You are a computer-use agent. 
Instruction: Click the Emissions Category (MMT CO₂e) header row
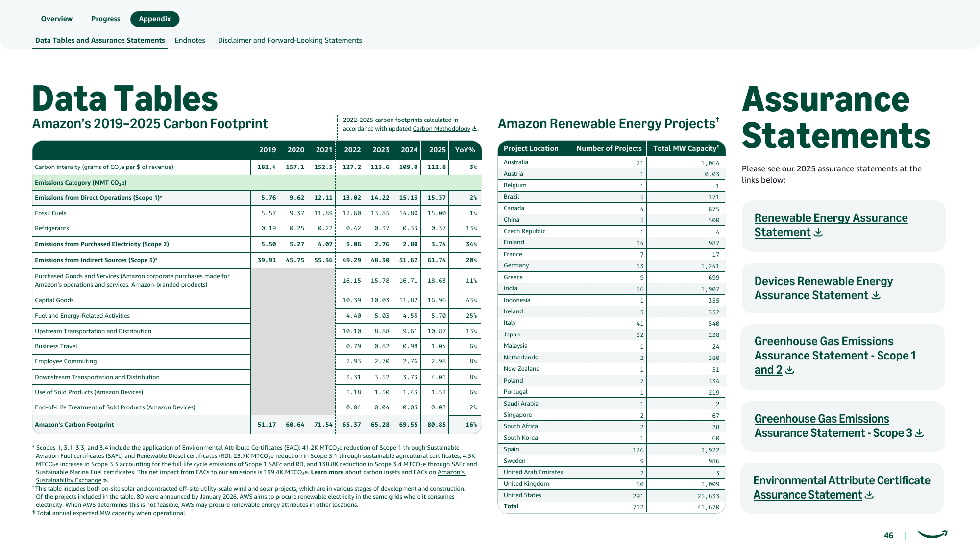[257, 183]
